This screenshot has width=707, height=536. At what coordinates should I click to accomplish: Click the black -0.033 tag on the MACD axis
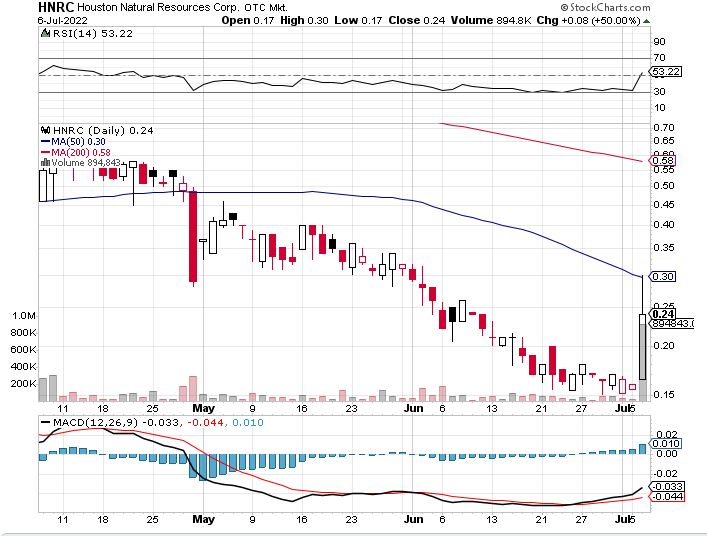coord(667,486)
